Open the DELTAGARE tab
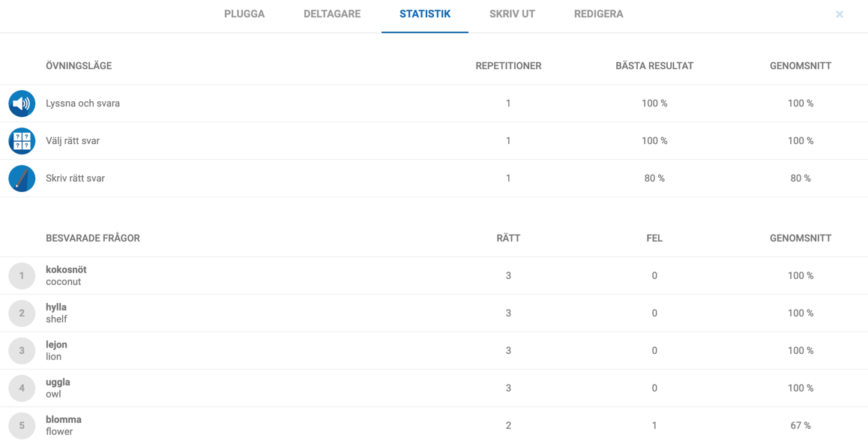 pos(332,14)
